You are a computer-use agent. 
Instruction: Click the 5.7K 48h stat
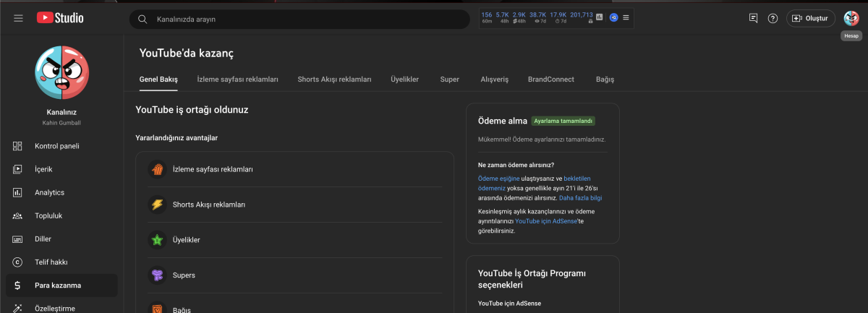[503, 17]
